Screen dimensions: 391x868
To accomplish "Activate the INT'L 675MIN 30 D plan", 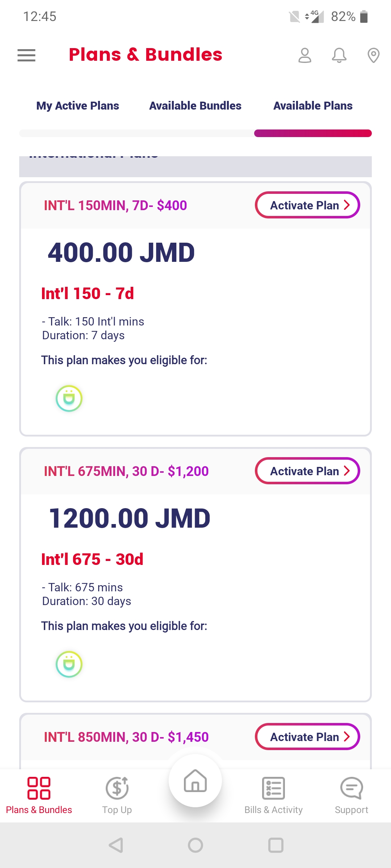I will [307, 471].
